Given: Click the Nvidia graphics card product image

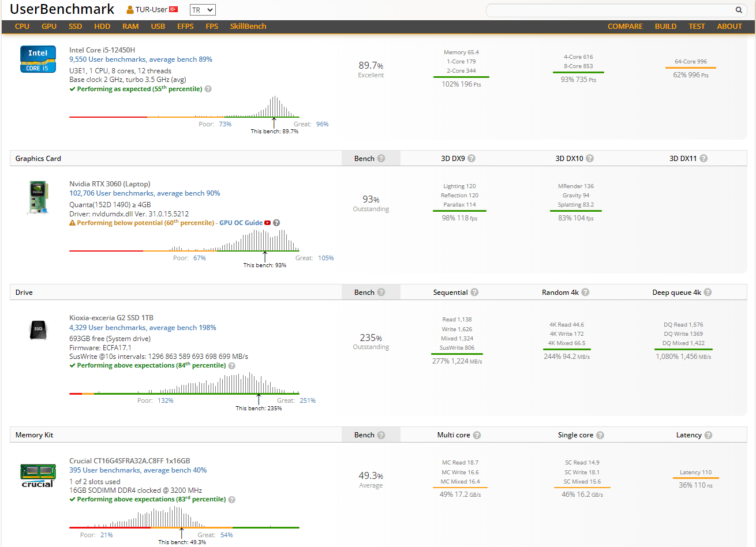Looking at the screenshot, I should tap(38, 197).
